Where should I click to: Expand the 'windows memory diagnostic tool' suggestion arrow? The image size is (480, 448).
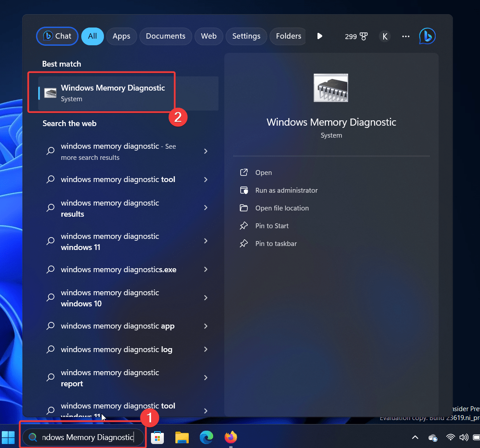(206, 179)
